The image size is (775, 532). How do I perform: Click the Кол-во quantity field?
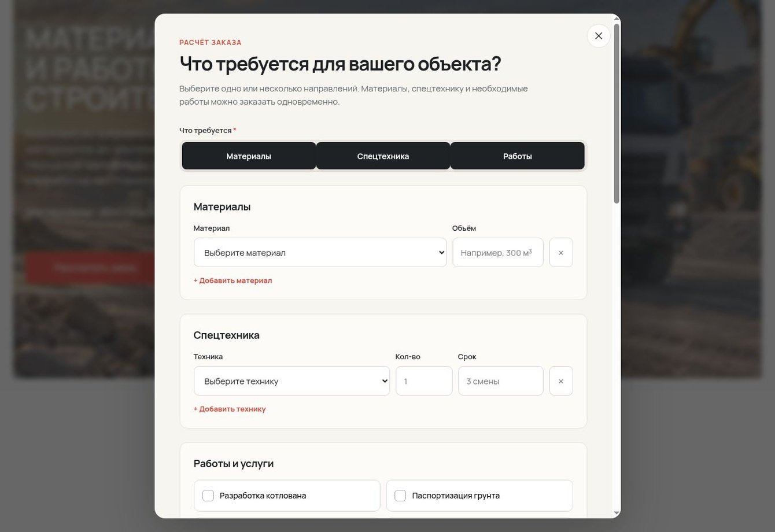(x=424, y=381)
